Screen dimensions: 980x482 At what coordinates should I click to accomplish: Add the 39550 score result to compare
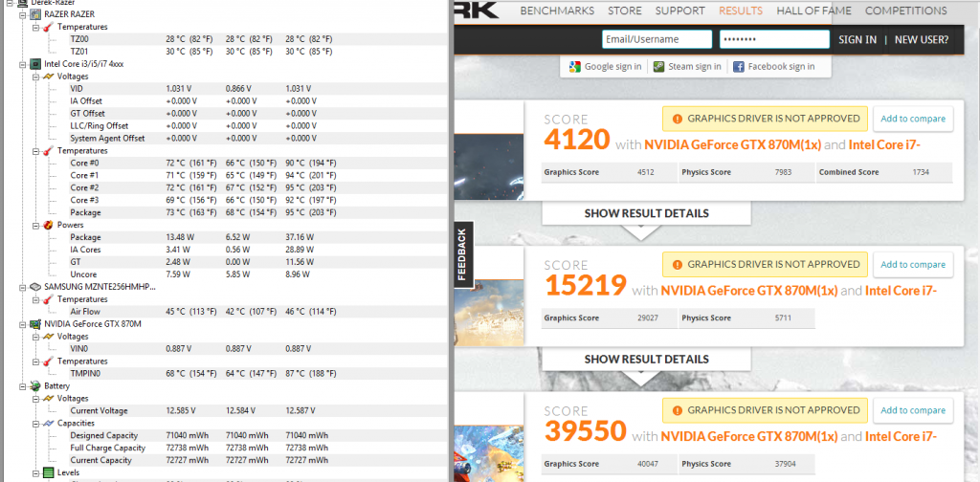click(x=913, y=410)
